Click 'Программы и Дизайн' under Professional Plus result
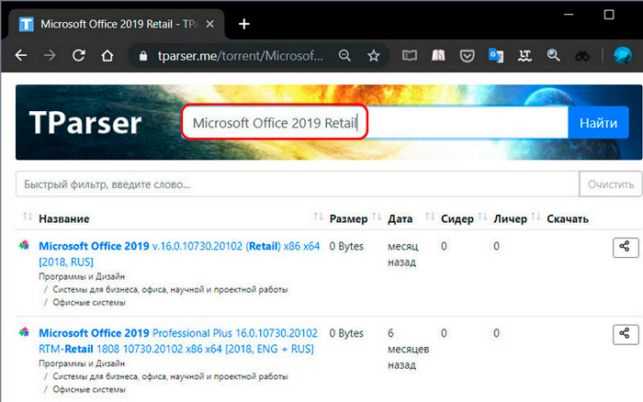The height and width of the screenshot is (402, 643). tap(82, 363)
